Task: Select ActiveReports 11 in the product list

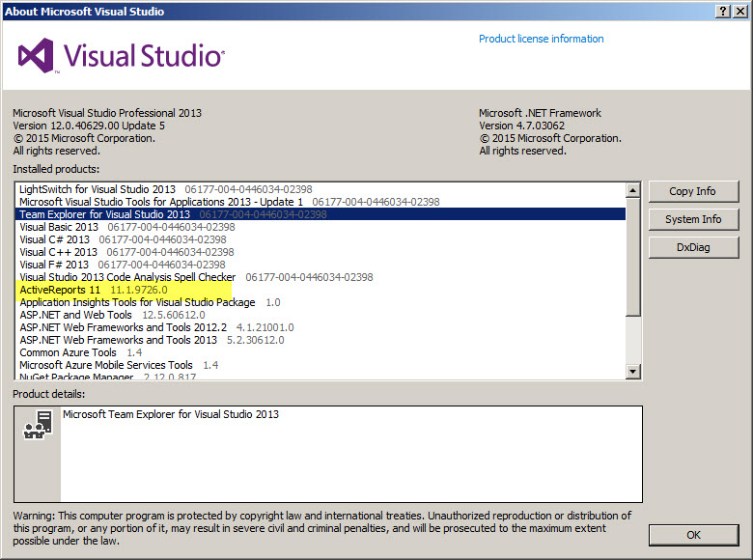Action: click(x=60, y=290)
